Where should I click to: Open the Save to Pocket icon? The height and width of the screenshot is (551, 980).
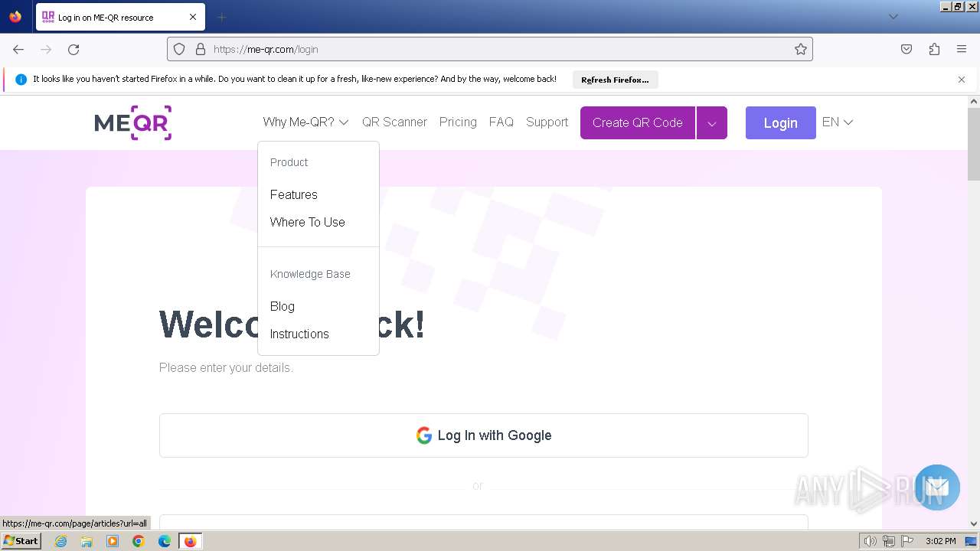pyautogui.click(x=906, y=49)
